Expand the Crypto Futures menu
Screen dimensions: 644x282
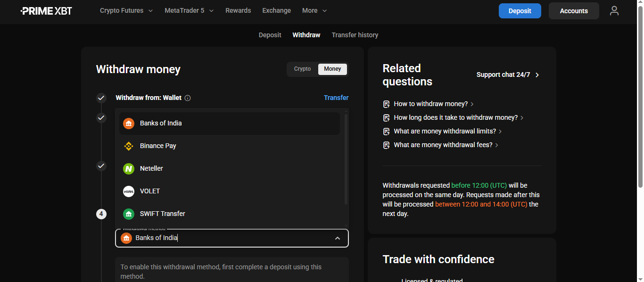[126, 10]
